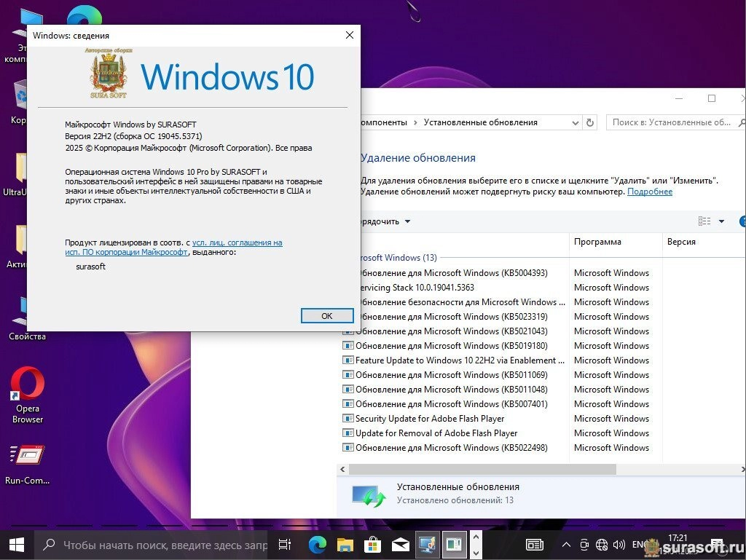Click OK in the Windows info dialog

coord(327,315)
